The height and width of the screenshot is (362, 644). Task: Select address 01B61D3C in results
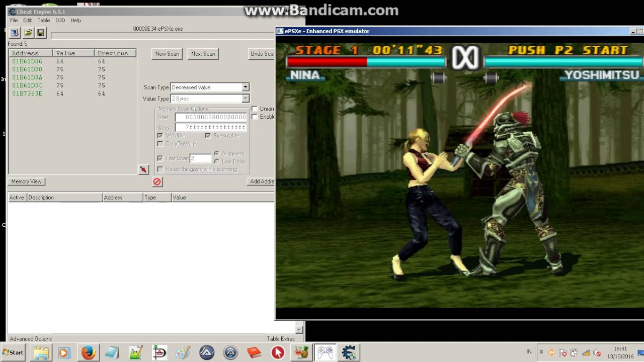[x=72, y=85]
